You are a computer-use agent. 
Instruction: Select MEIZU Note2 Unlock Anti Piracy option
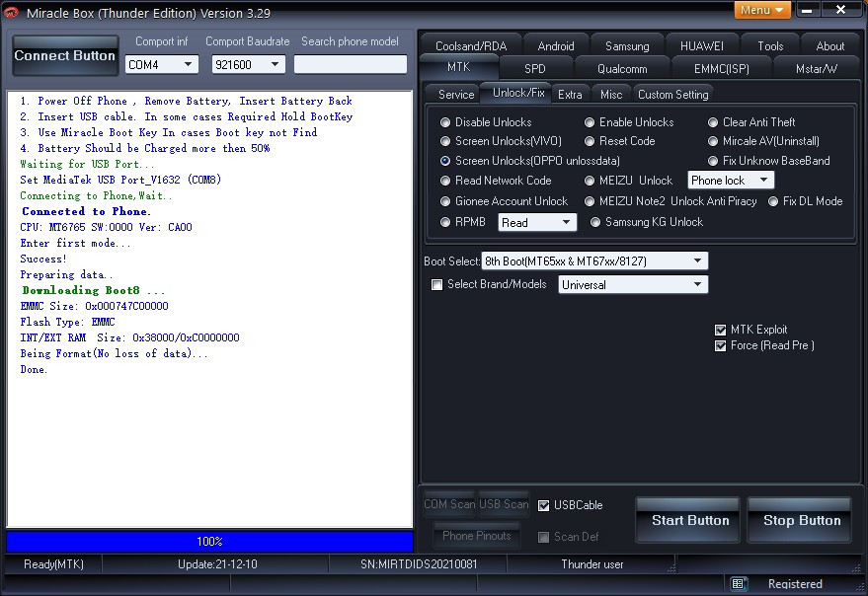[x=590, y=201]
